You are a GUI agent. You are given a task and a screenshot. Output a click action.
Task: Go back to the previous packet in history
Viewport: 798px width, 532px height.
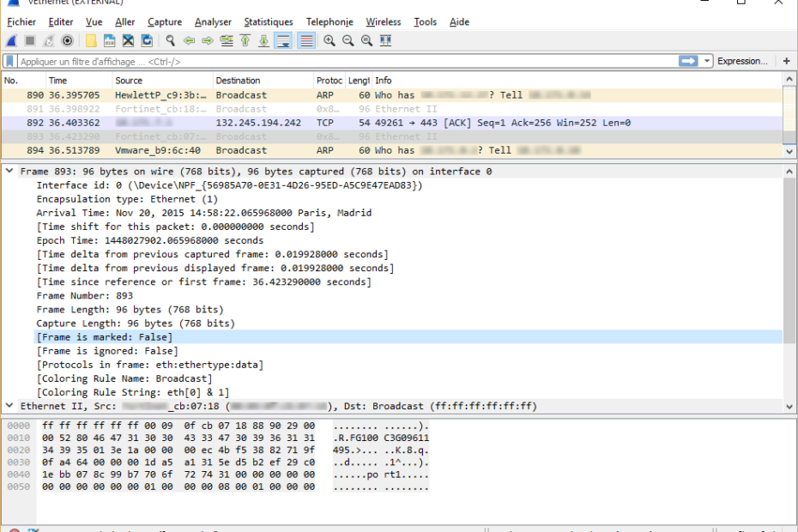pyautogui.click(x=189, y=40)
